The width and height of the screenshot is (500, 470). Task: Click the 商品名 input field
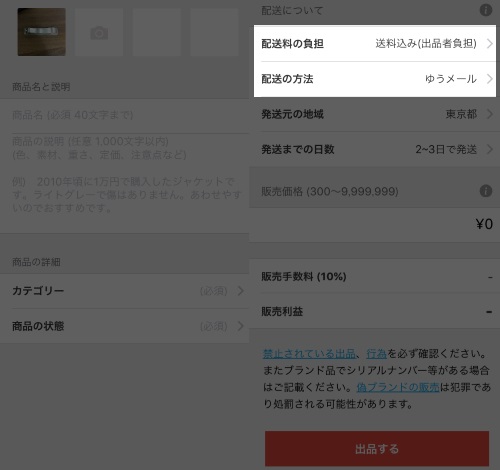point(125,115)
